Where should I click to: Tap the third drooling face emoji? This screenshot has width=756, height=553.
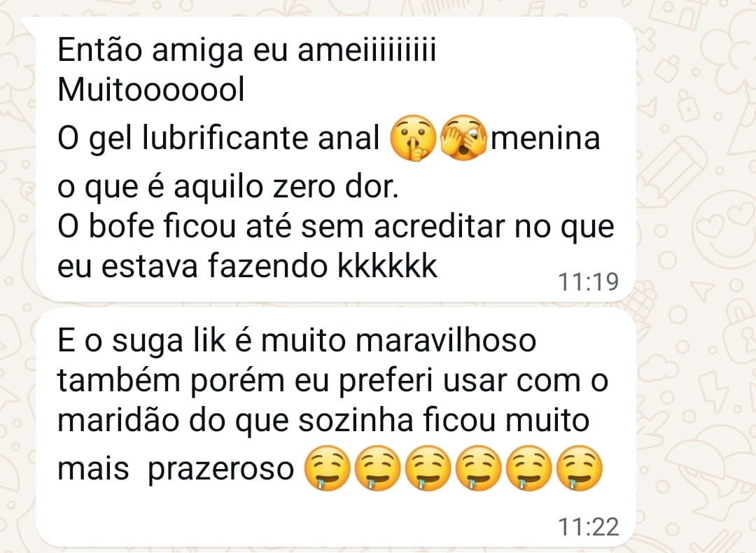point(428,468)
